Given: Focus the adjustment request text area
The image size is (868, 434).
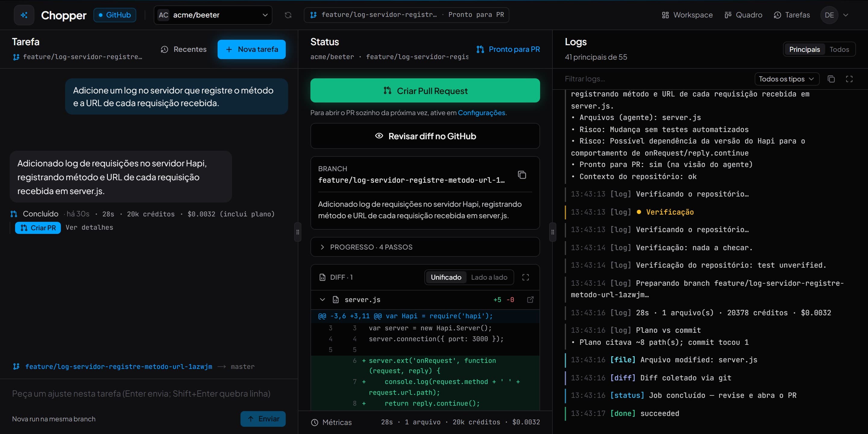Looking at the screenshot, I should click(149, 394).
